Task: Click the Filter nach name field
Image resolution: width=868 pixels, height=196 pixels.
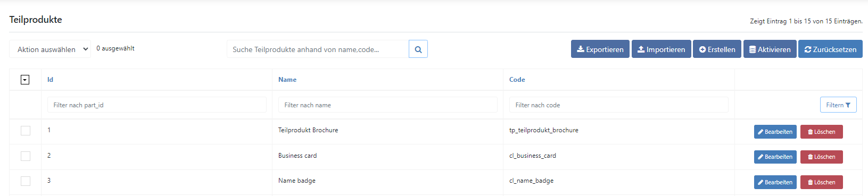Action: tap(388, 105)
